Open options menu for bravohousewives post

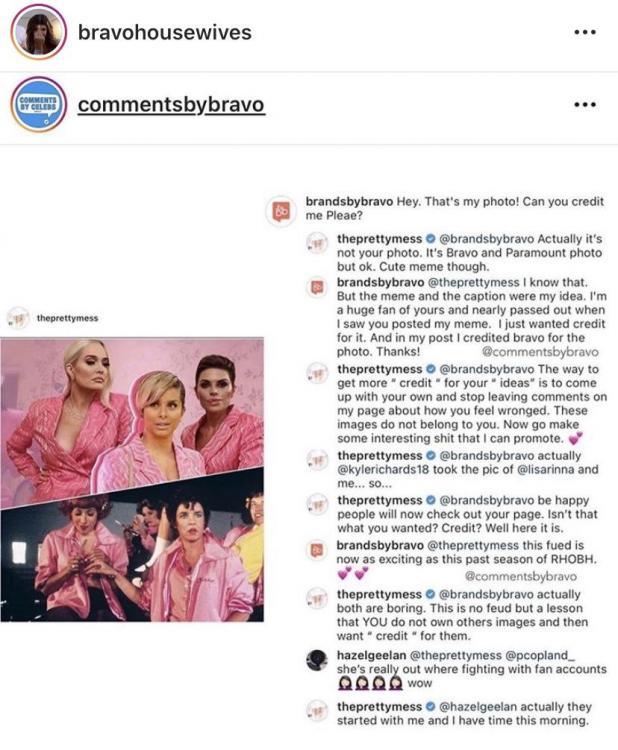(585, 32)
